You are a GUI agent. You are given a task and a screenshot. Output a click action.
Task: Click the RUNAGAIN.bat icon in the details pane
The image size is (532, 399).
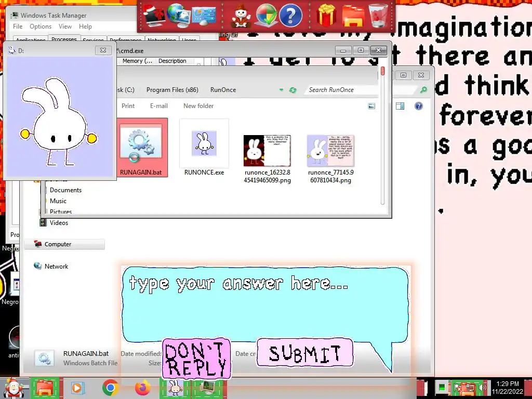pyautogui.click(x=45, y=359)
